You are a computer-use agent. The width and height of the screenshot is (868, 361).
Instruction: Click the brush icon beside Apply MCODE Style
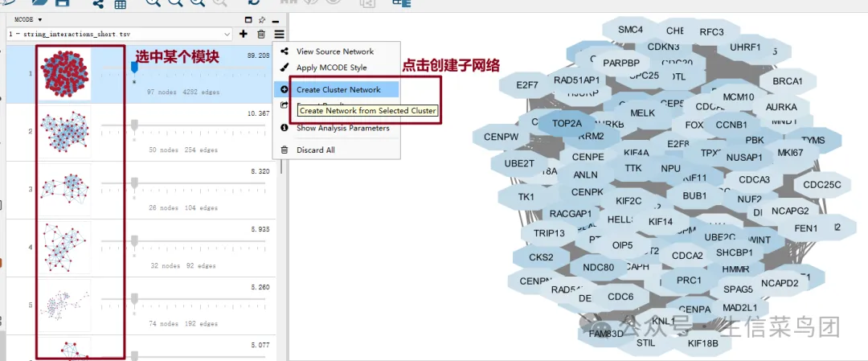pyautogui.click(x=285, y=68)
